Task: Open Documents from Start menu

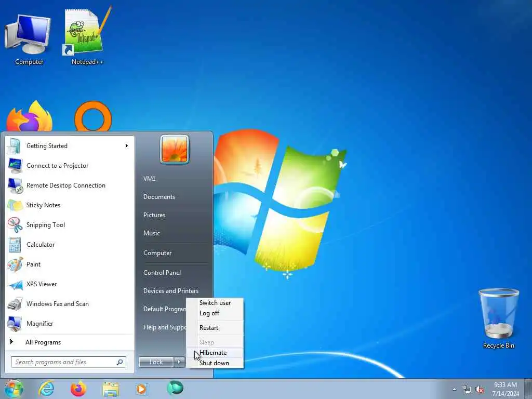Action: tap(159, 197)
